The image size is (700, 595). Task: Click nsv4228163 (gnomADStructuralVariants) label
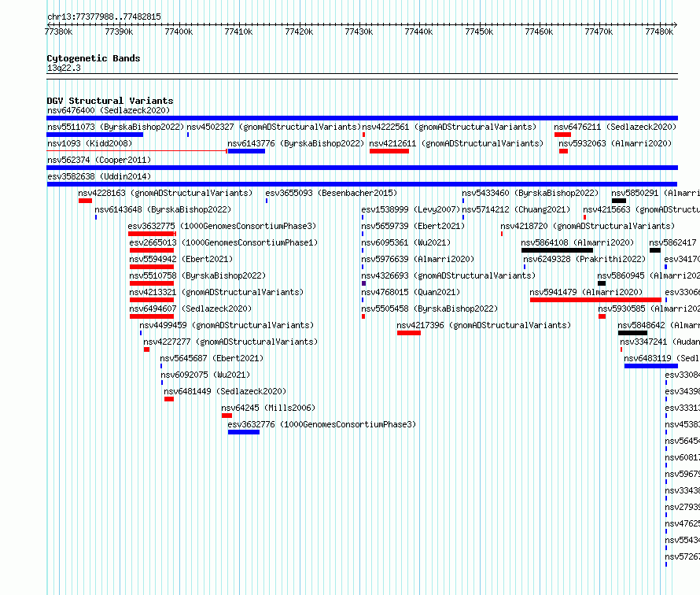pyautogui.click(x=165, y=193)
